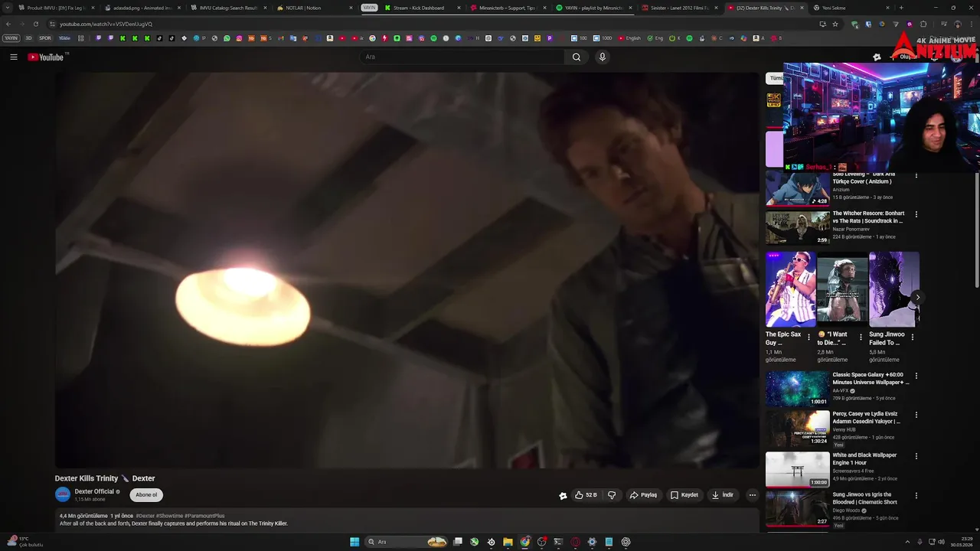Show next shorts with right arrow
The height and width of the screenshot is (551, 980).
(x=917, y=297)
